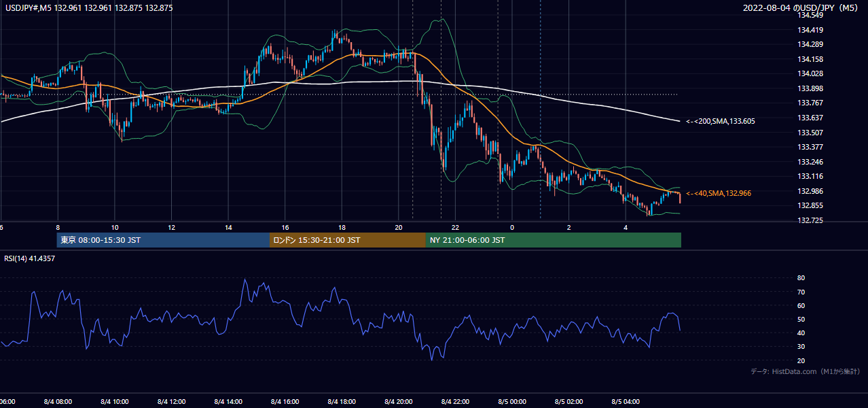Click the 40 SMA 132.966 line label

click(719, 194)
